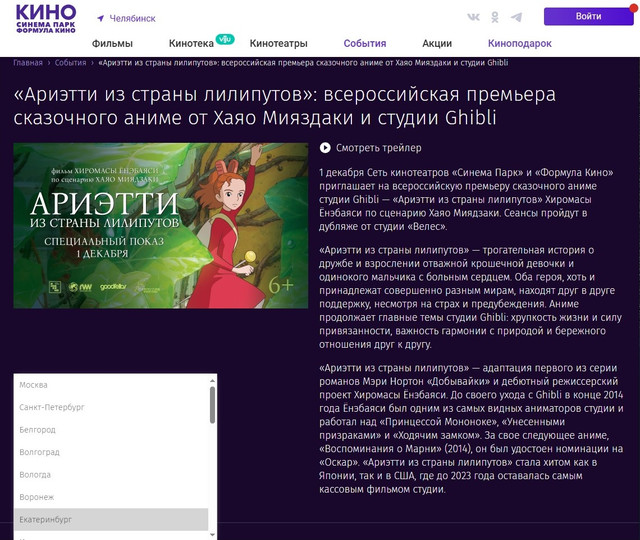Select Белгород in the city list
640x540 pixels.
pyautogui.click(x=111, y=430)
